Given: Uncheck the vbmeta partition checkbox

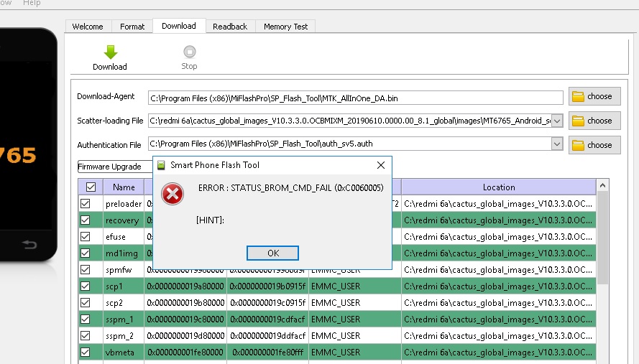Looking at the screenshot, I should (x=85, y=353).
